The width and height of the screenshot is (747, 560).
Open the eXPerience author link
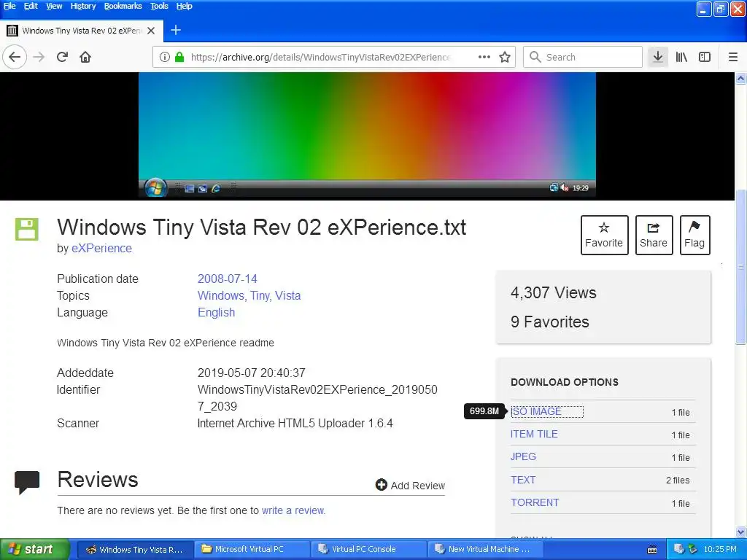click(101, 249)
